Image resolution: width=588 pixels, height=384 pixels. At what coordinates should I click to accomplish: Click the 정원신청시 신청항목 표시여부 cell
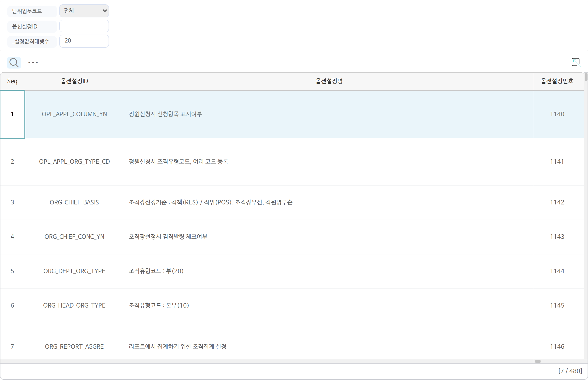coord(329,114)
